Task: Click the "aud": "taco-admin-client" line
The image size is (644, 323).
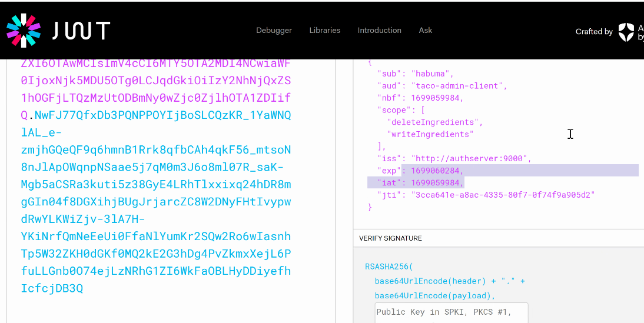Action: click(x=442, y=86)
